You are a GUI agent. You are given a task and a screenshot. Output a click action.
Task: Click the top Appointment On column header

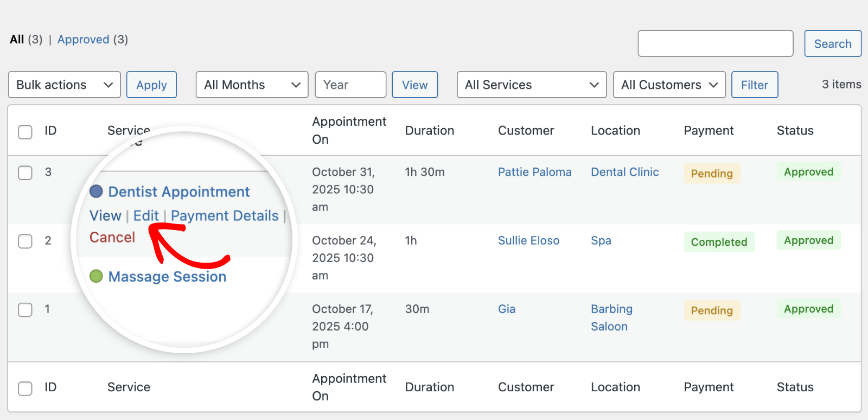tap(349, 130)
